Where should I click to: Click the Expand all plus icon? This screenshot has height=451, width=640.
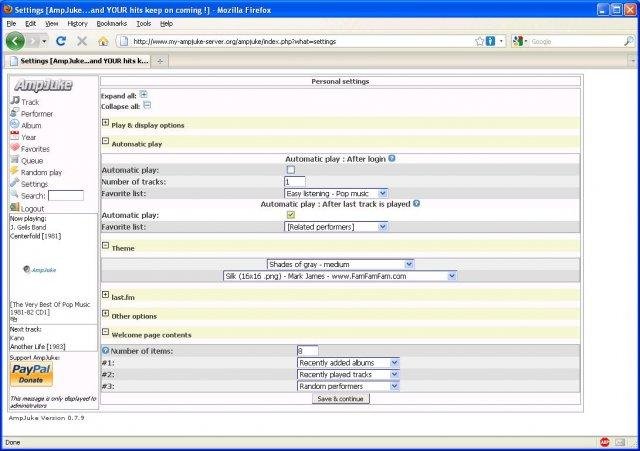coord(144,94)
